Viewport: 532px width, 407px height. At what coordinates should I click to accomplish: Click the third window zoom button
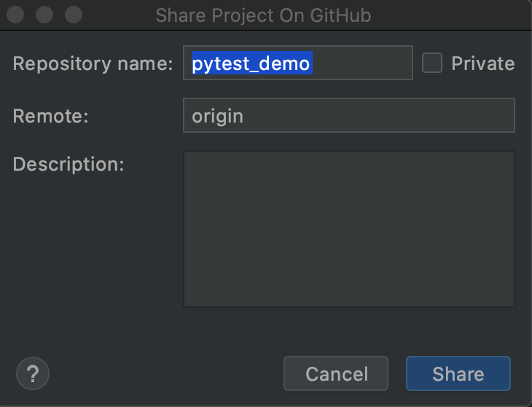(74, 15)
